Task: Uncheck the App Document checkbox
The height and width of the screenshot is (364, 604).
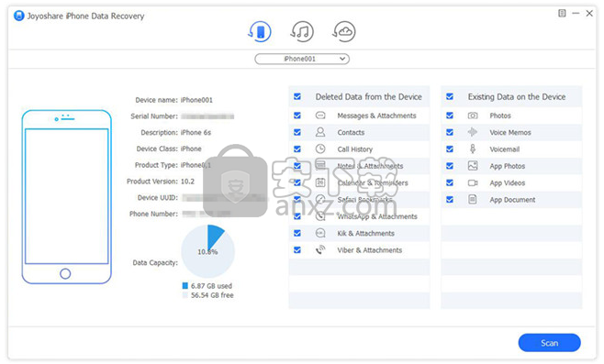Action: coord(450,199)
